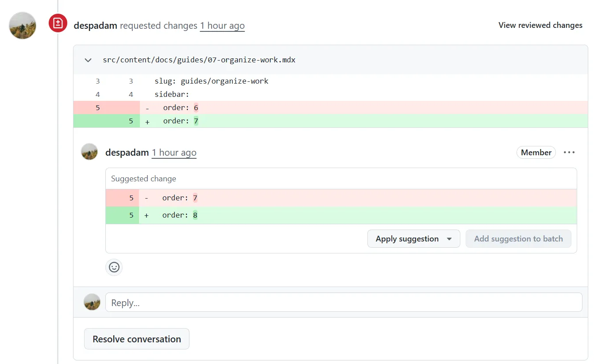Screen dimensions: 594x364
Task: Open the Apply suggestion dropdown arrow
Action: (x=449, y=239)
